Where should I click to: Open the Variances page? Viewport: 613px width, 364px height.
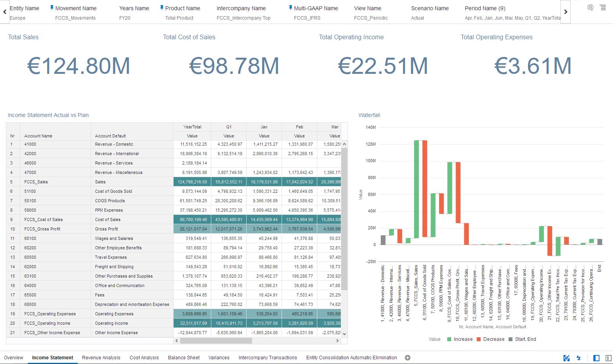[219, 358]
